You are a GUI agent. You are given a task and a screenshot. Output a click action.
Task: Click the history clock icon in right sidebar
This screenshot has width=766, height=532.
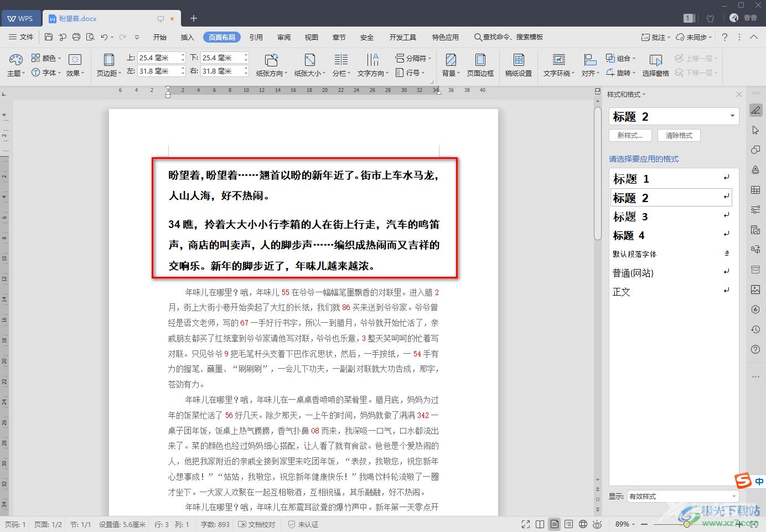(x=755, y=329)
